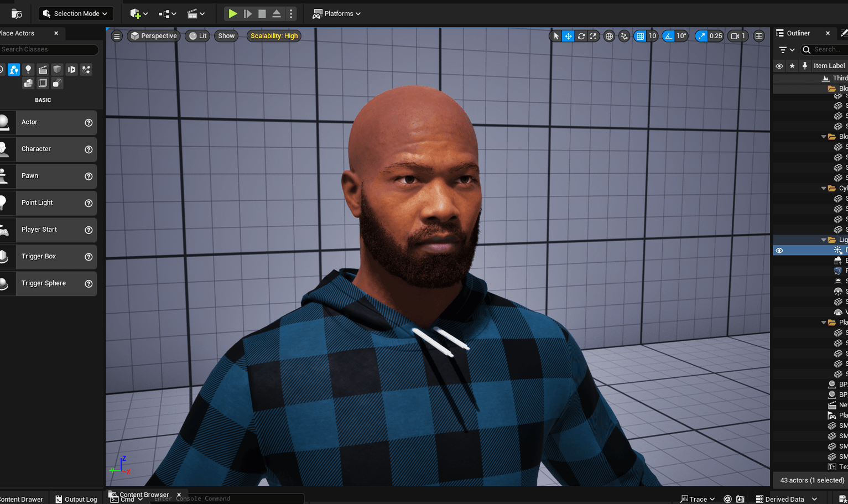Select the Volumes category icon

click(x=43, y=83)
